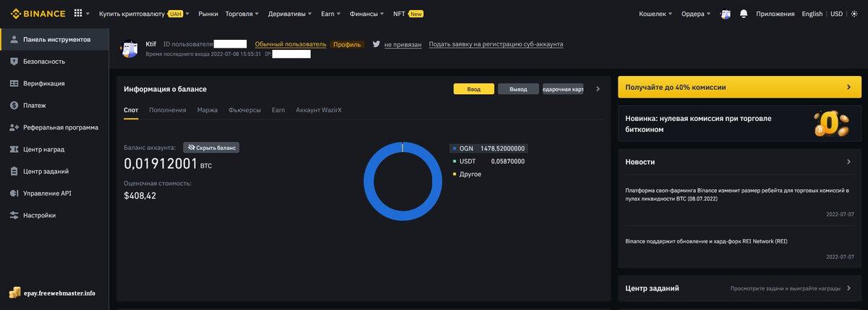This screenshot has height=310, width=868.
Task: Click the blue donut balance chart
Action: (x=401, y=182)
